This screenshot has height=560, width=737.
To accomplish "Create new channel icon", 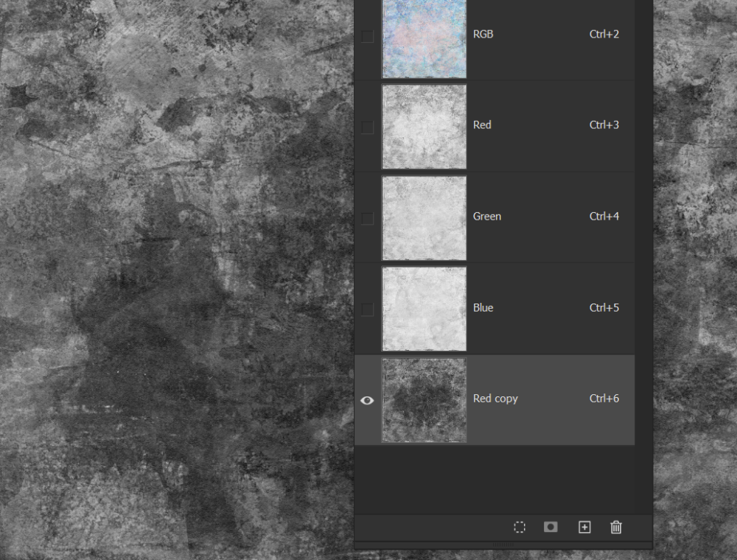I will point(584,527).
